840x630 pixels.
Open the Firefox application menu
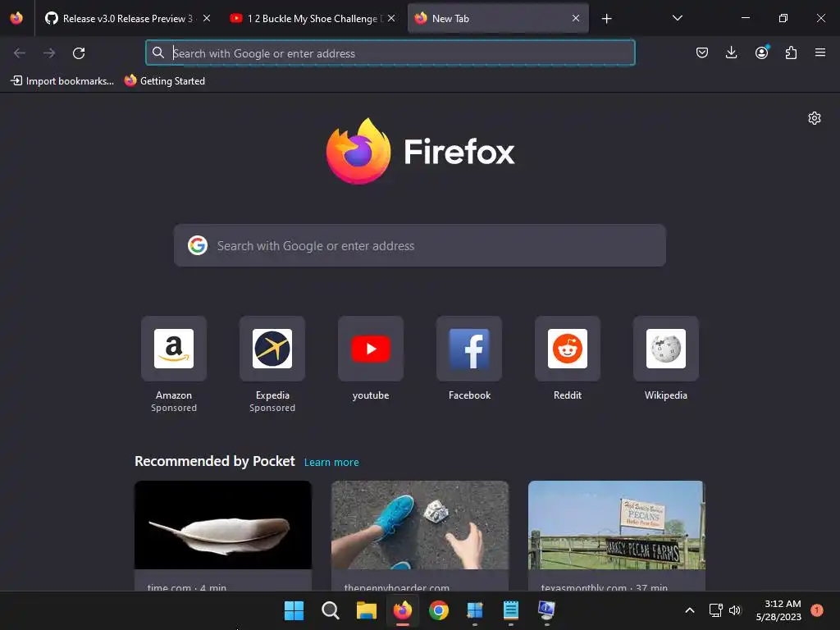click(x=819, y=52)
